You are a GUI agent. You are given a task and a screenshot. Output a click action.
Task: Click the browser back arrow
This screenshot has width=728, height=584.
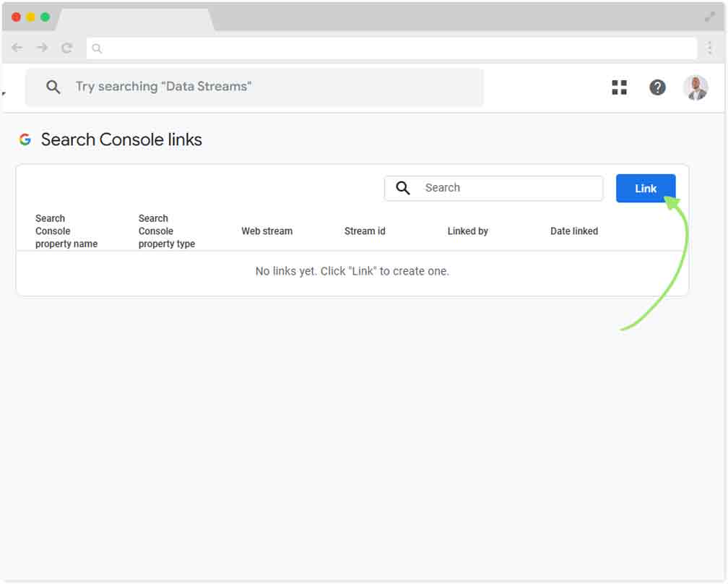[17, 48]
